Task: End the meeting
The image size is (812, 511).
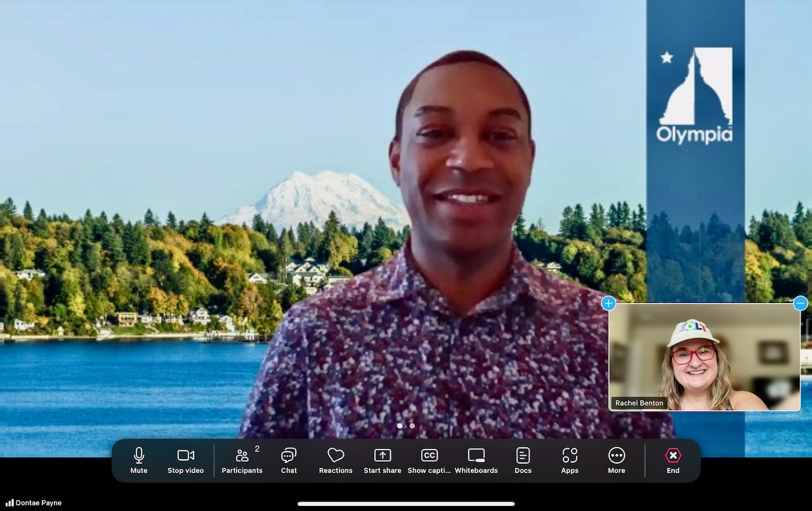Action: click(x=673, y=461)
